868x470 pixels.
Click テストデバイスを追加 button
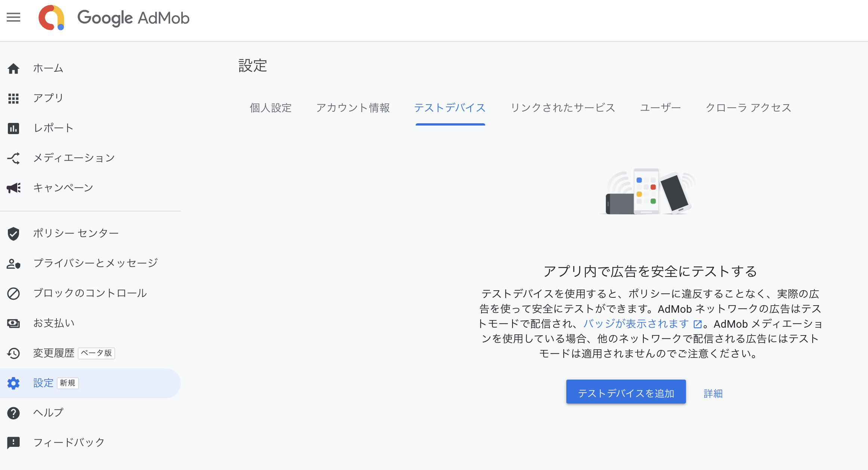click(x=626, y=392)
